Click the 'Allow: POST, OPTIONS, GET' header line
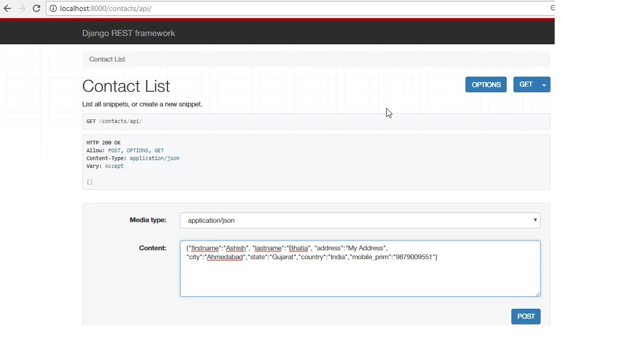The image size is (622, 364). click(125, 151)
